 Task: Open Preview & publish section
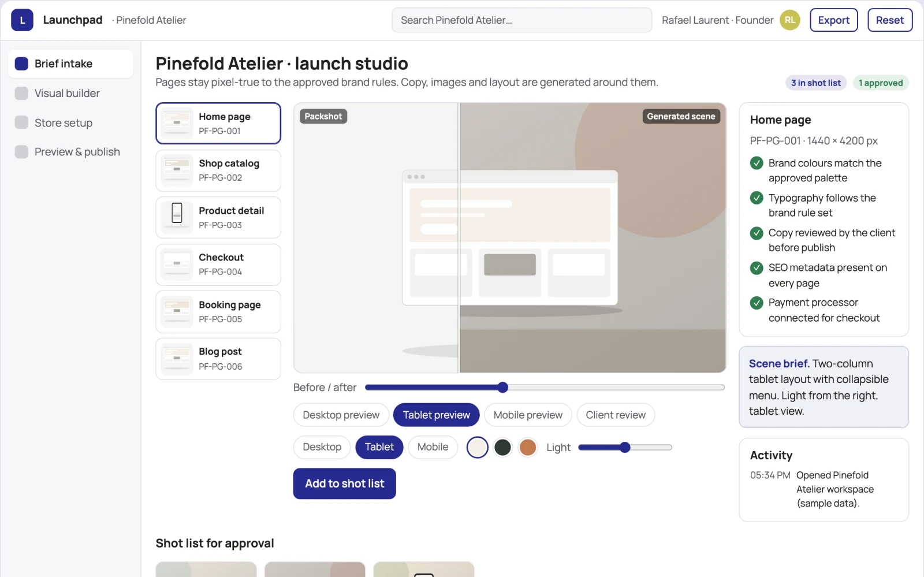(x=71, y=152)
